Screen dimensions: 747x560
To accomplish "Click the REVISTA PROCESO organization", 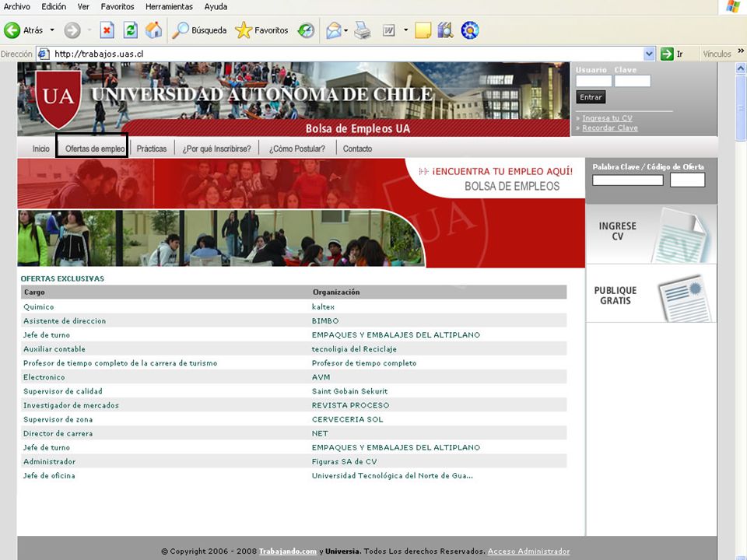I will click(350, 405).
